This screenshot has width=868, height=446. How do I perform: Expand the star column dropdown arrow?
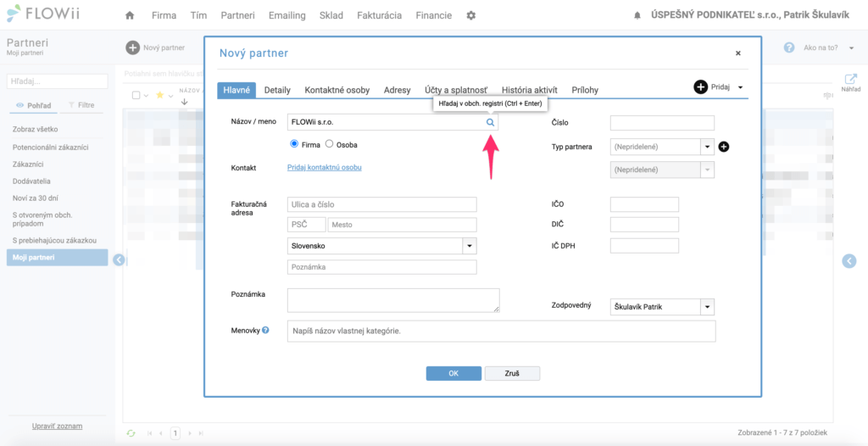tap(171, 96)
